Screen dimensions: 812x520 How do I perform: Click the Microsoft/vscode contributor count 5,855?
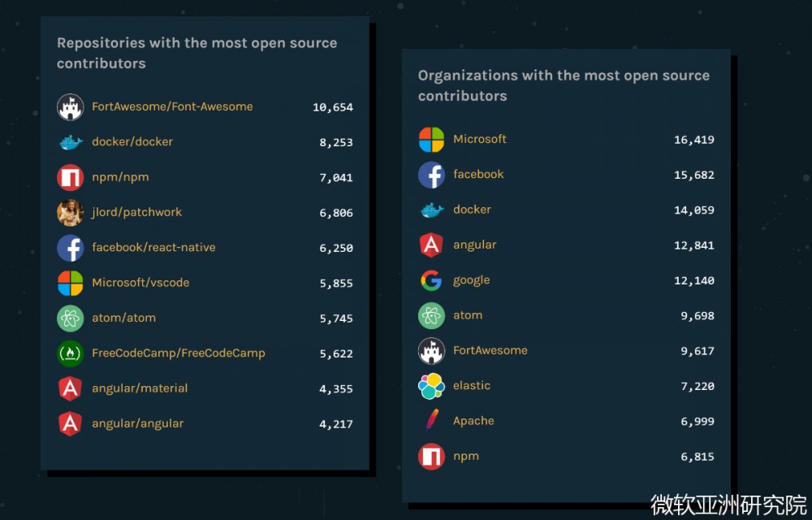tap(336, 284)
